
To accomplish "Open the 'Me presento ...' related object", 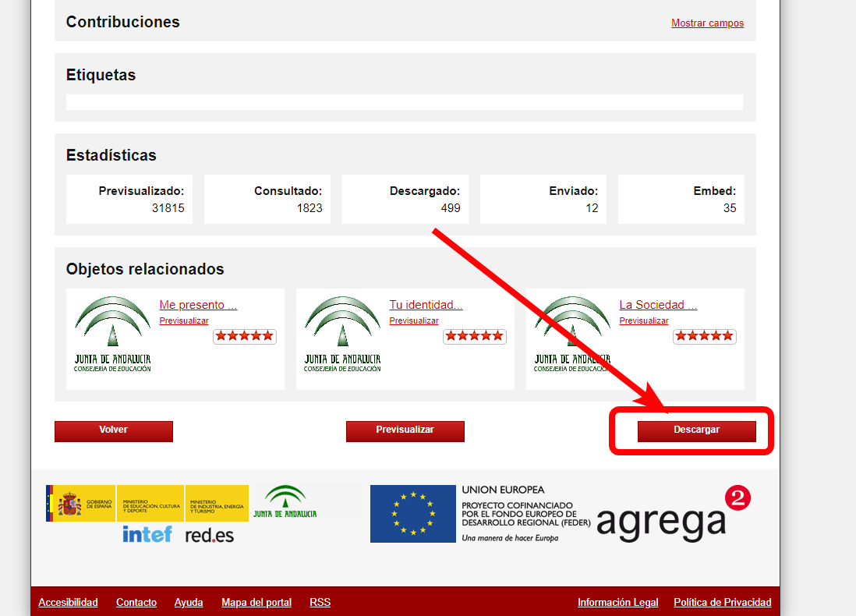I will [198, 305].
